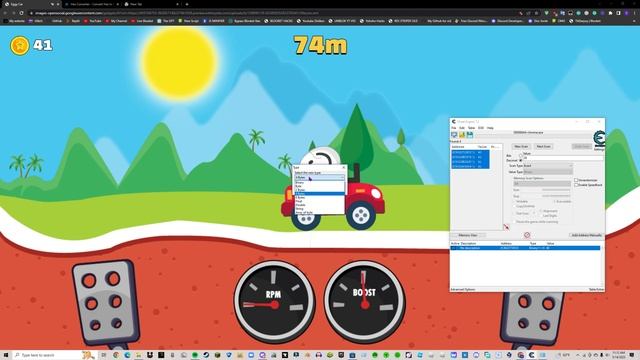Click the open folder icon in Cheat Engine toolbar
This screenshot has height=360, width=640.
pos(462,135)
